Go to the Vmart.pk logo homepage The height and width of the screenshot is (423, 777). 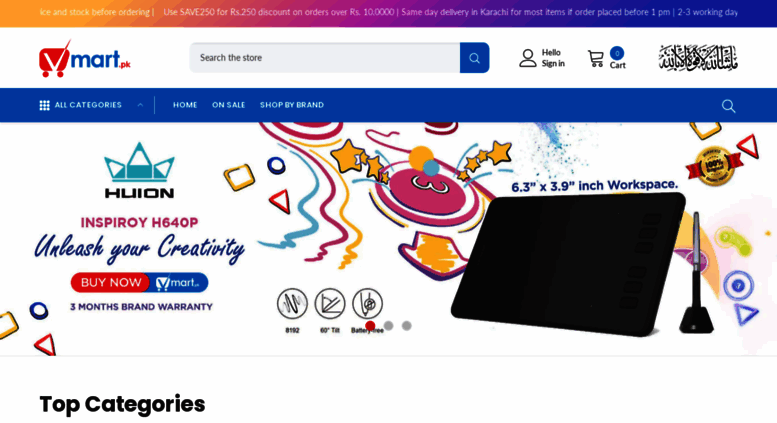point(85,58)
